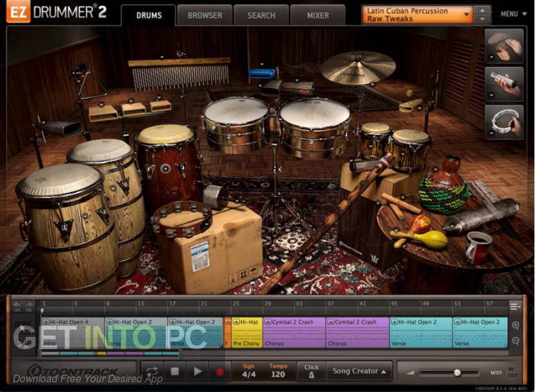Open the shaker thumbnail dropdown arrow

491,95
